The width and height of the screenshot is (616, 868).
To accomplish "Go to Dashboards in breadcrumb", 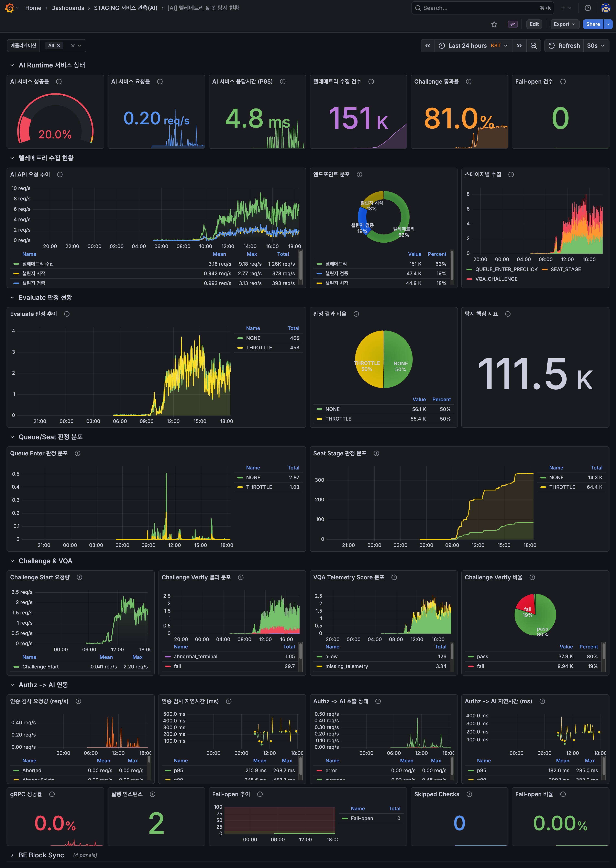I will pos(67,8).
